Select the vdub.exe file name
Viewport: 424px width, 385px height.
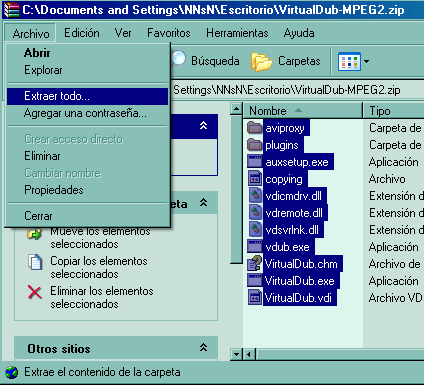(288, 247)
